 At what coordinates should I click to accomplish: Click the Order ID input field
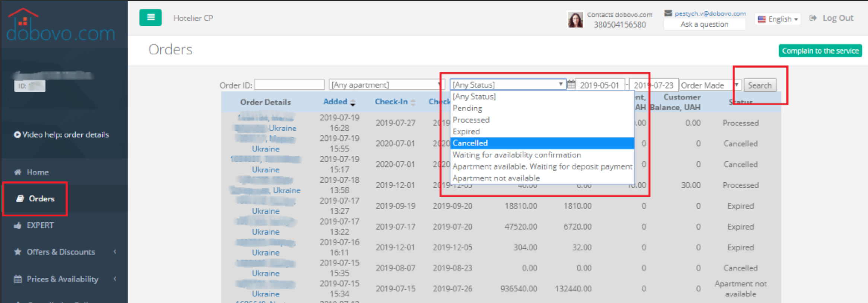(289, 85)
